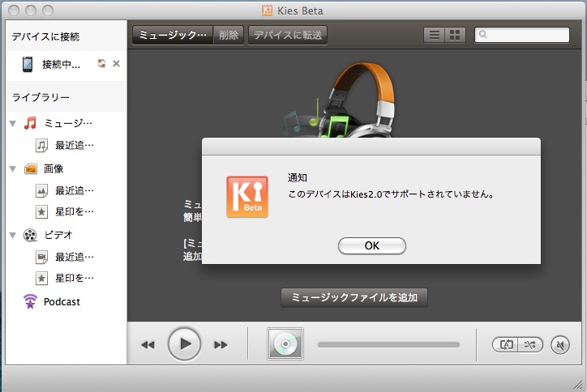Toggle the shuffle mode button

530,344
